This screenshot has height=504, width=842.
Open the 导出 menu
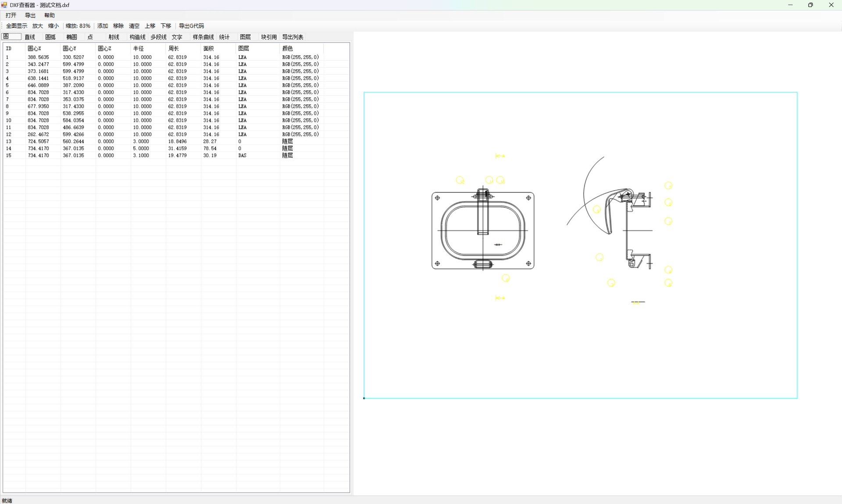coord(30,15)
